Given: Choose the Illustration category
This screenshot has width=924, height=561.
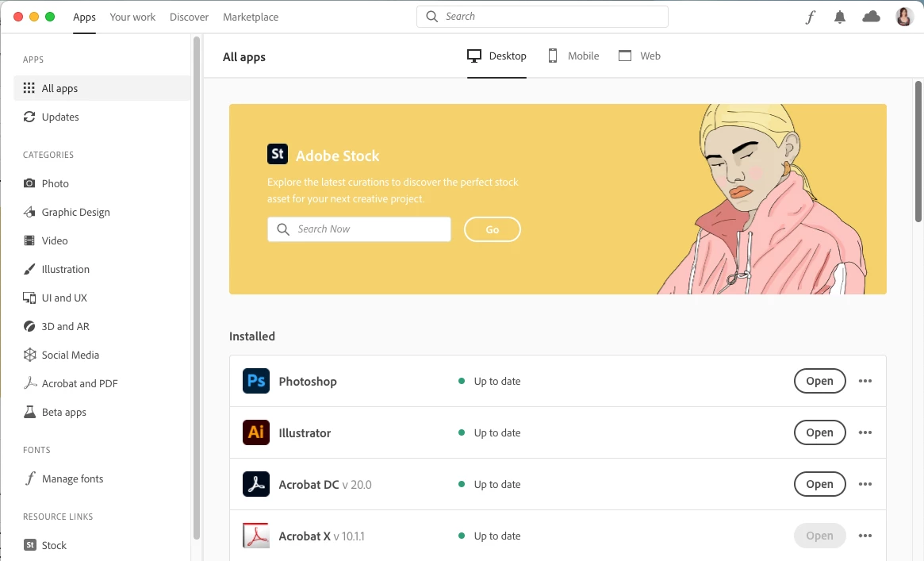Looking at the screenshot, I should pyautogui.click(x=56, y=269).
